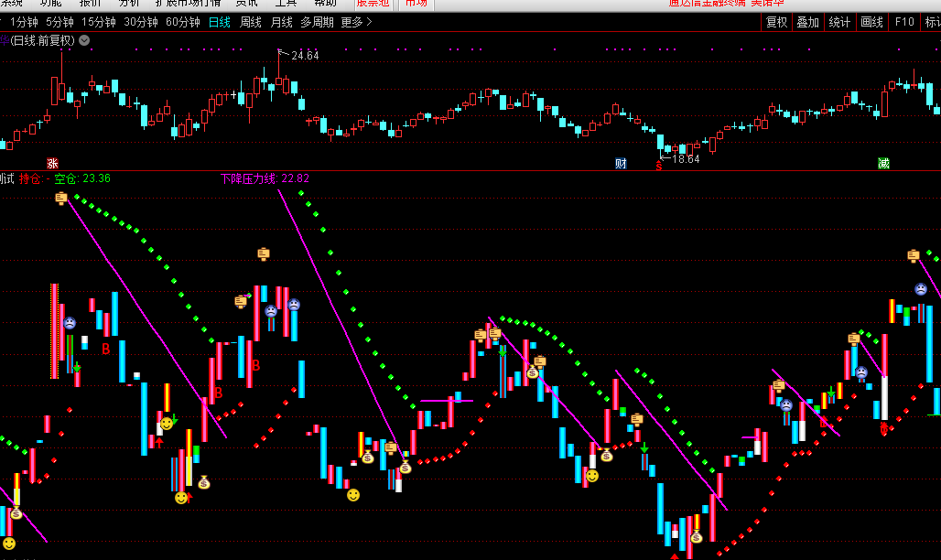Image resolution: width=941 pixels, height=560 pixels.
Task: Expand the 更多 periods list
Action: tap(356, 22)
